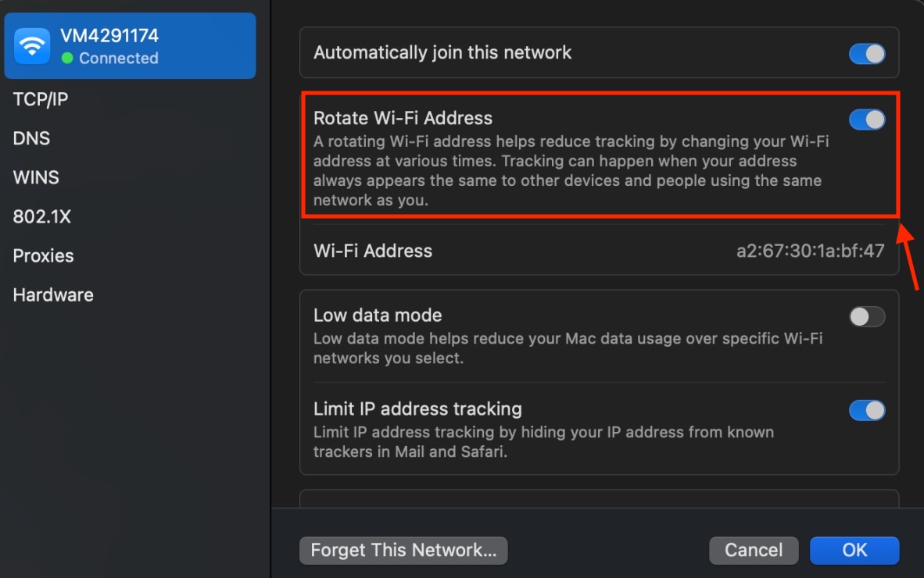Select the VM4291174 network name

coord(109,36)
